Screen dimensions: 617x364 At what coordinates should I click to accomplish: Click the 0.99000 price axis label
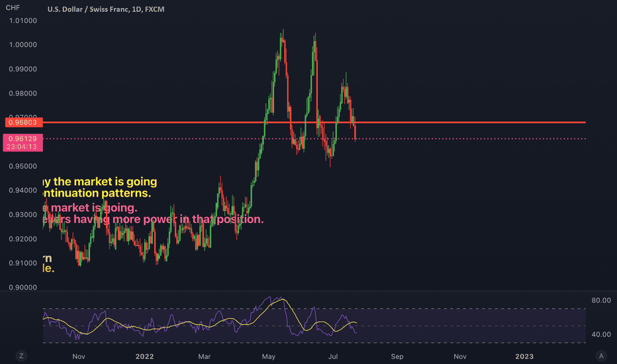pyautogui.click(x=23, y=69)
